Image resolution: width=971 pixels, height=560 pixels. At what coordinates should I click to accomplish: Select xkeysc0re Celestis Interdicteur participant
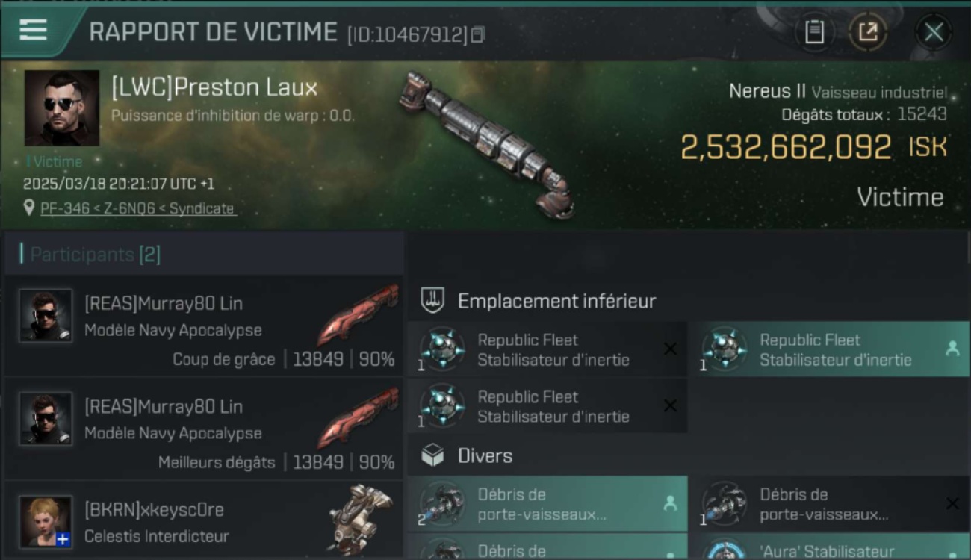tap(204, 520)
